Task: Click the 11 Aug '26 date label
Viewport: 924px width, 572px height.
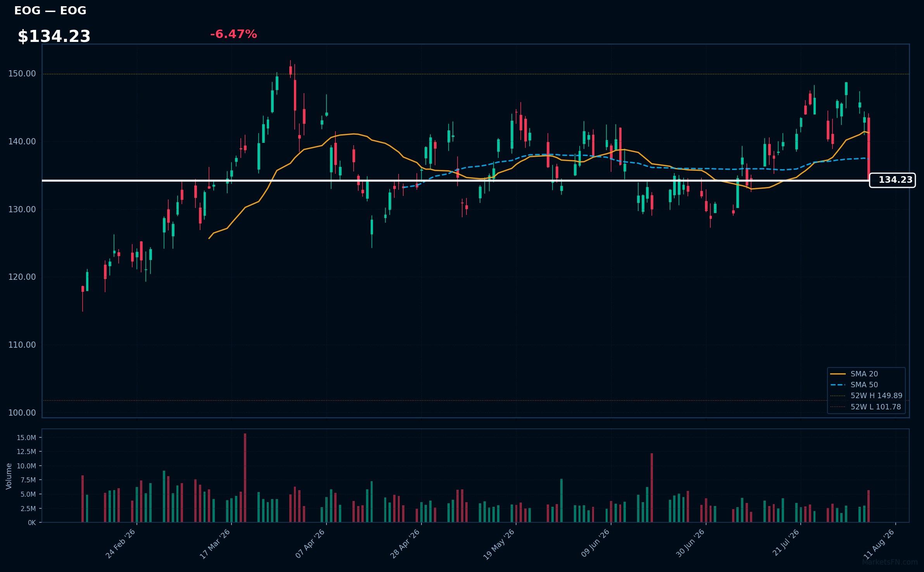Action: [x=879, y=544]
